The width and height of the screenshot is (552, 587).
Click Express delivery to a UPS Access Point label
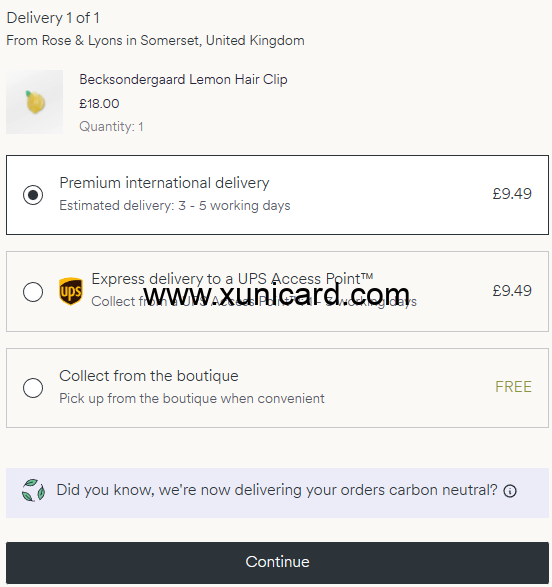coord(232,279)
